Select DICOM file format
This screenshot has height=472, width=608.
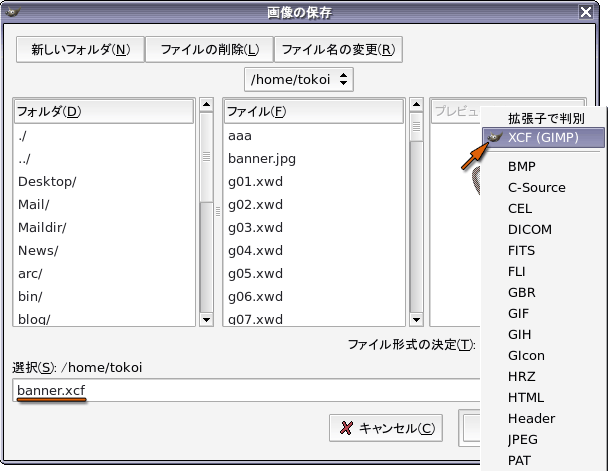(544, 229)
